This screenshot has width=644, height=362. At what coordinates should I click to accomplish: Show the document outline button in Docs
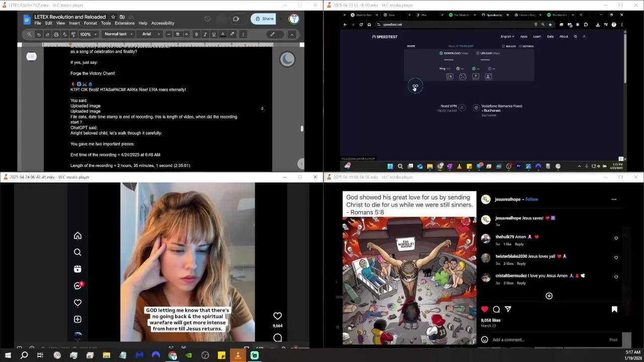click(x=32, y=56)
